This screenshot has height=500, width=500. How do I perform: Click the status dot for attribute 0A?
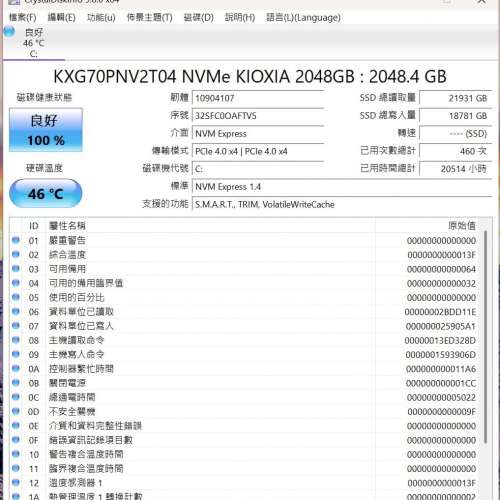coord(16,369)
